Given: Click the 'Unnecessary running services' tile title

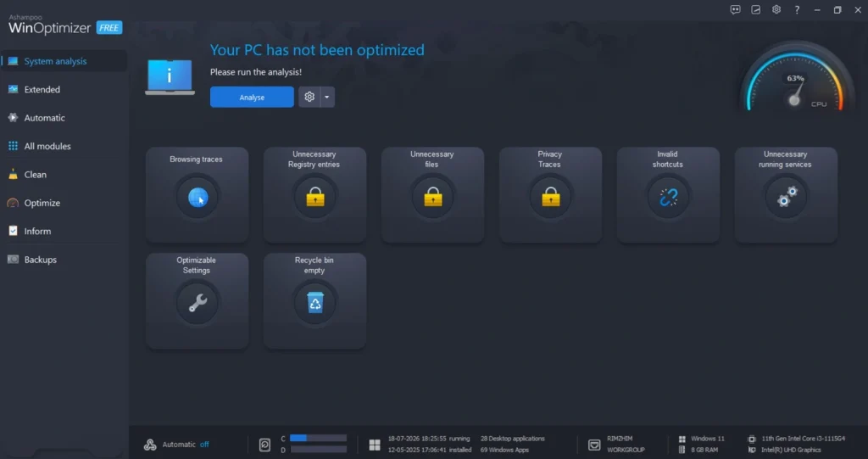Looking at the screenshot, I should pos(785,160).
